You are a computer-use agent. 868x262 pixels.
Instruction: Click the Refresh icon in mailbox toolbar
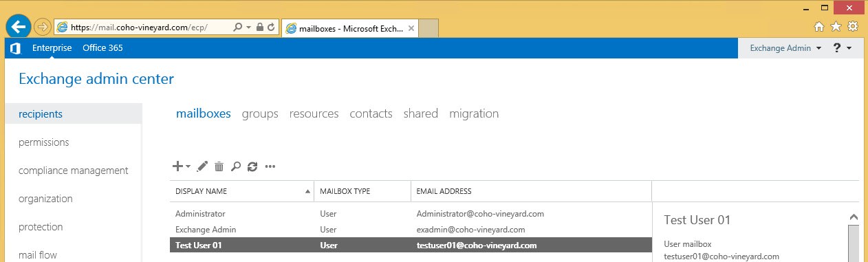[252, 166]
